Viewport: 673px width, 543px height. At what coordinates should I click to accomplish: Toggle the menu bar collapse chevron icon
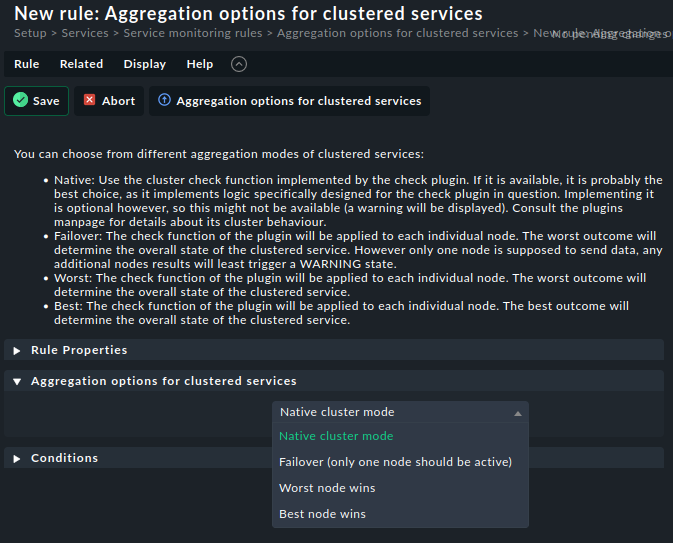point(238,64)
